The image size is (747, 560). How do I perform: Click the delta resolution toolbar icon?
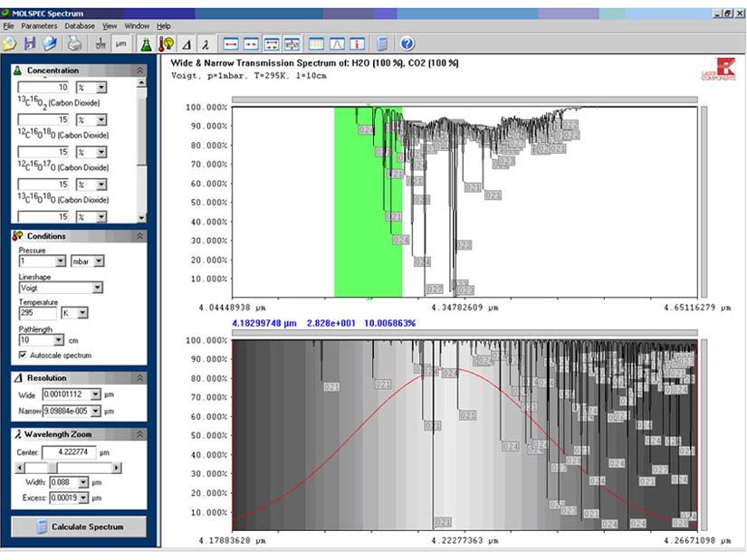click(x=187, y=43)
